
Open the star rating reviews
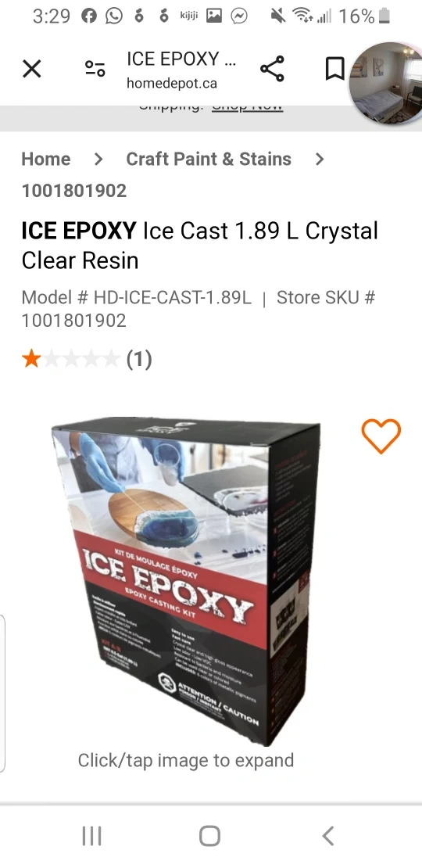click(x=70, y=359)
